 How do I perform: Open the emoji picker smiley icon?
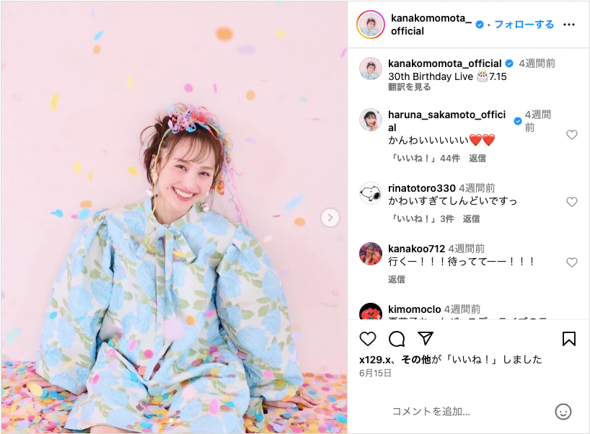[x=563, y=411]
